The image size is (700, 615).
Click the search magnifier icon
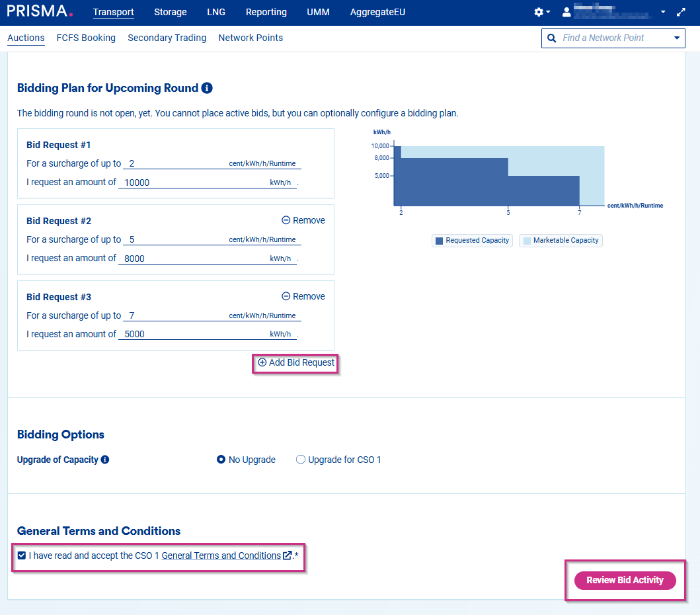(552, 38)
